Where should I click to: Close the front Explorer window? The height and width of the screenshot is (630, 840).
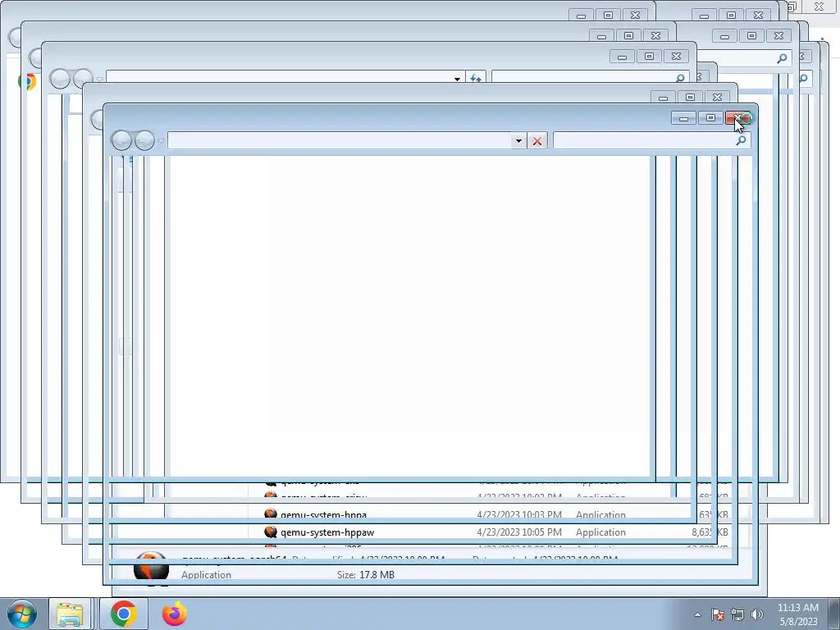[x=738, y=118]
